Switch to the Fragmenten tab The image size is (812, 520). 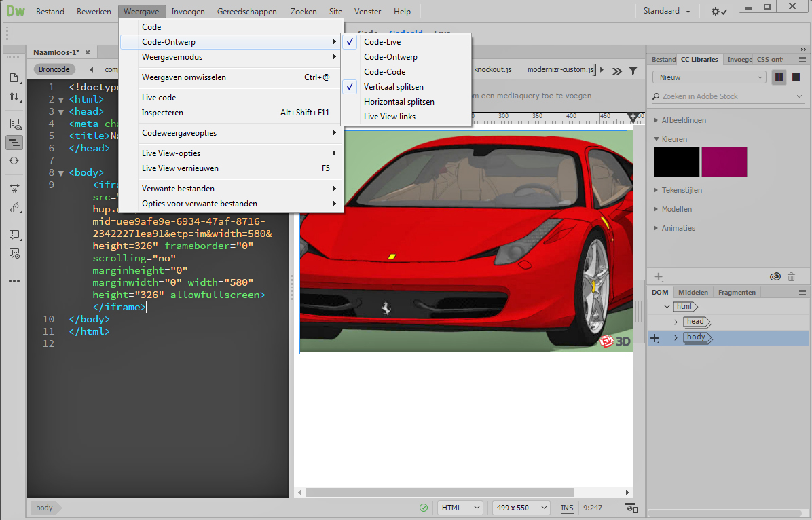[x=737, y=292]
